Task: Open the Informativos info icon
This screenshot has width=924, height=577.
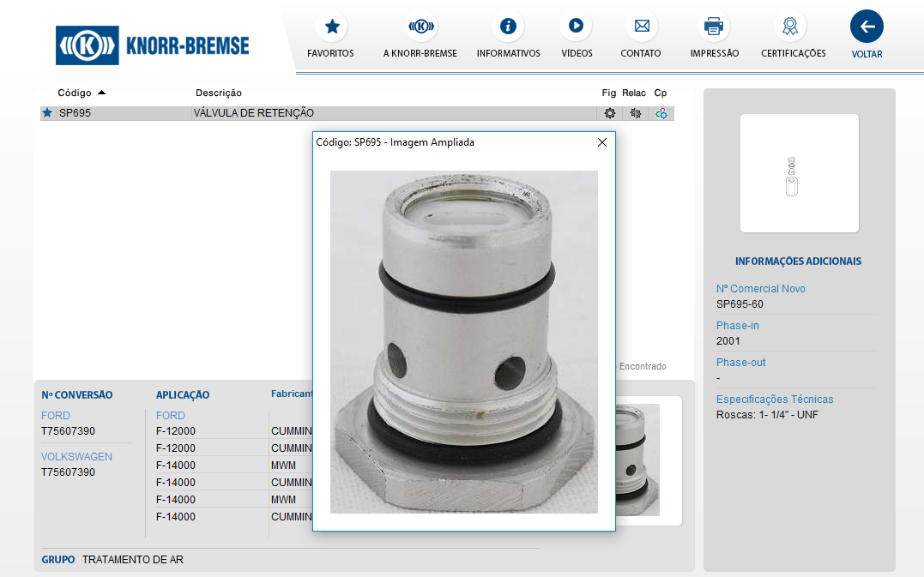Action: (508, 27)
